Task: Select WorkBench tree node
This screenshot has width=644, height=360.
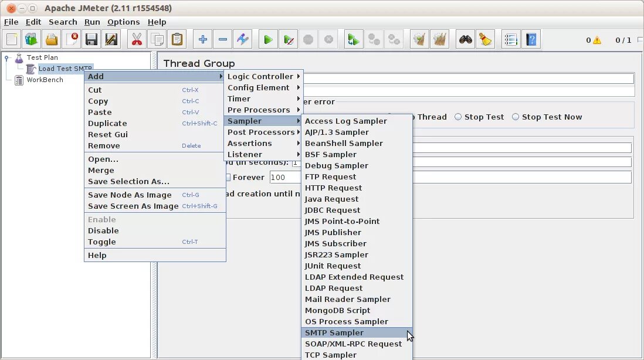Action: (45, 80)
